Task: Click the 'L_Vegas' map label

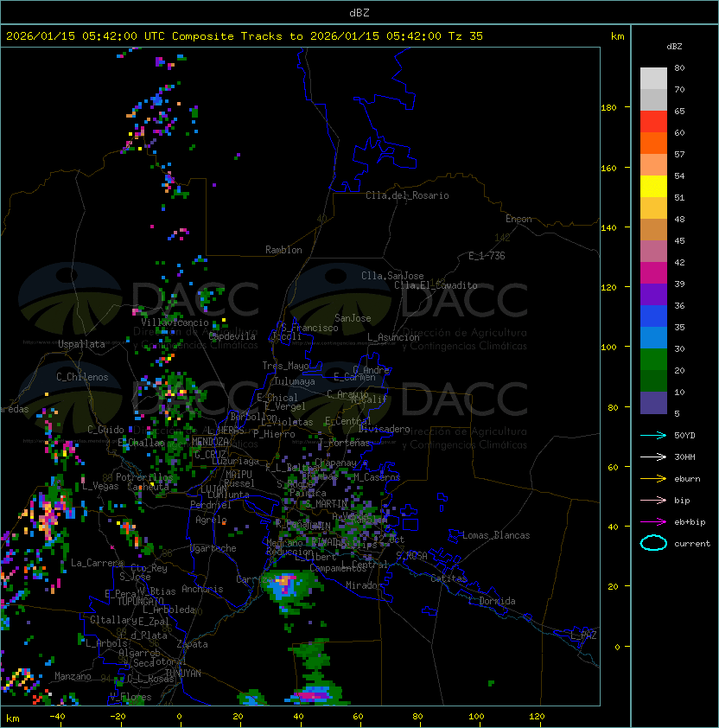Action: tap(100, 486)
